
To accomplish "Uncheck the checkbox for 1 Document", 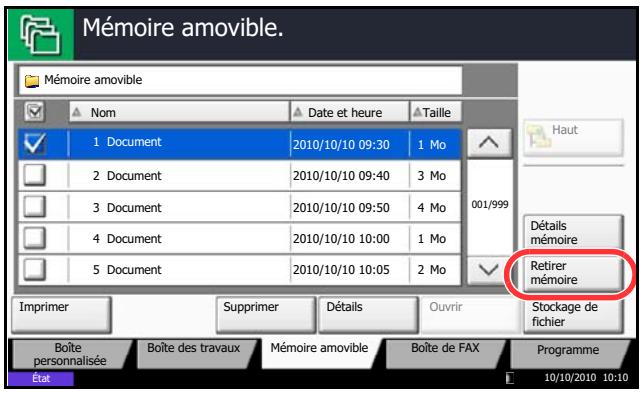I will click(34, 143).
